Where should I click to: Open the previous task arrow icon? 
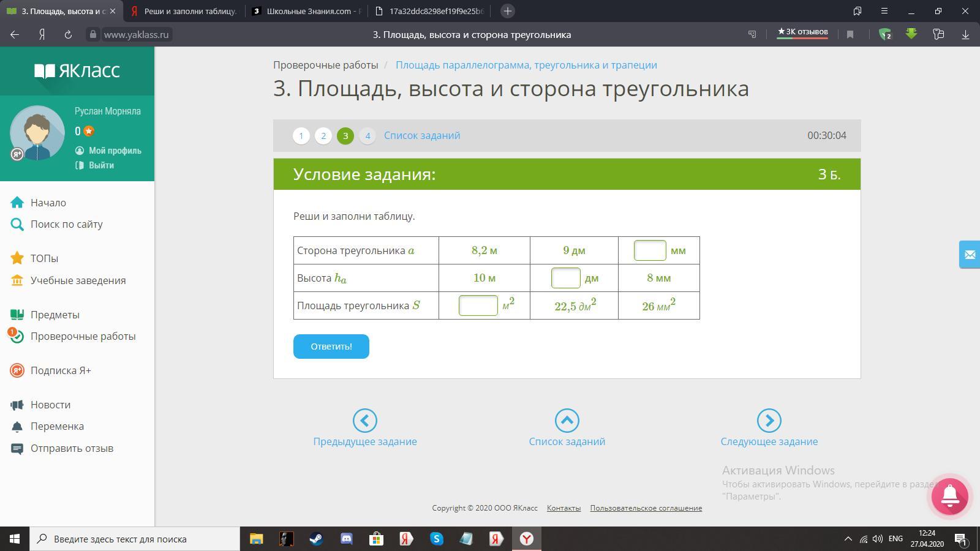point(365,421)
